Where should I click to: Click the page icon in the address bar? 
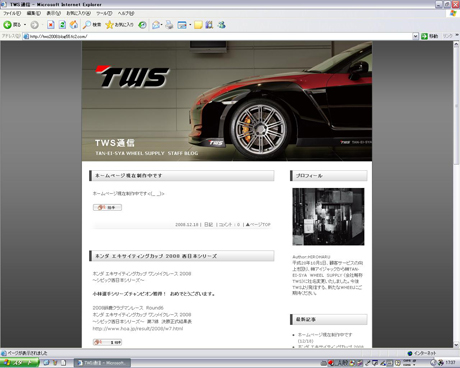[x=26, y=36]
